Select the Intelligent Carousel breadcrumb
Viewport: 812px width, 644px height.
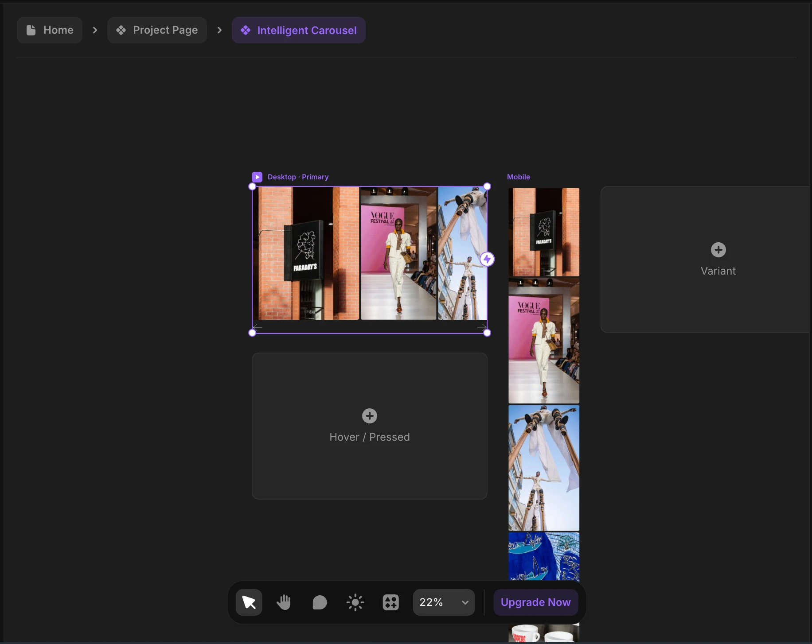[x=299, y=30]
